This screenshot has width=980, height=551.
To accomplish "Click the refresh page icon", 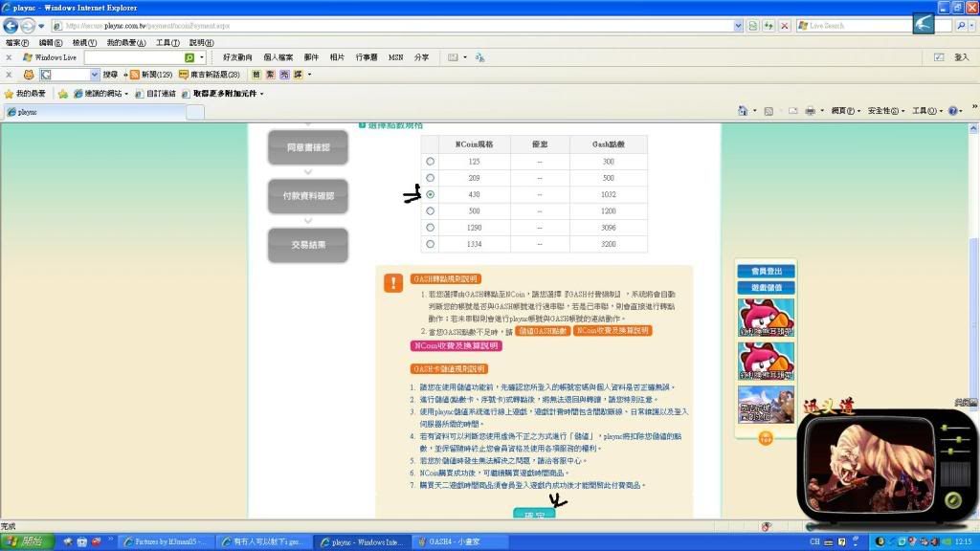I will coord(768,26).
